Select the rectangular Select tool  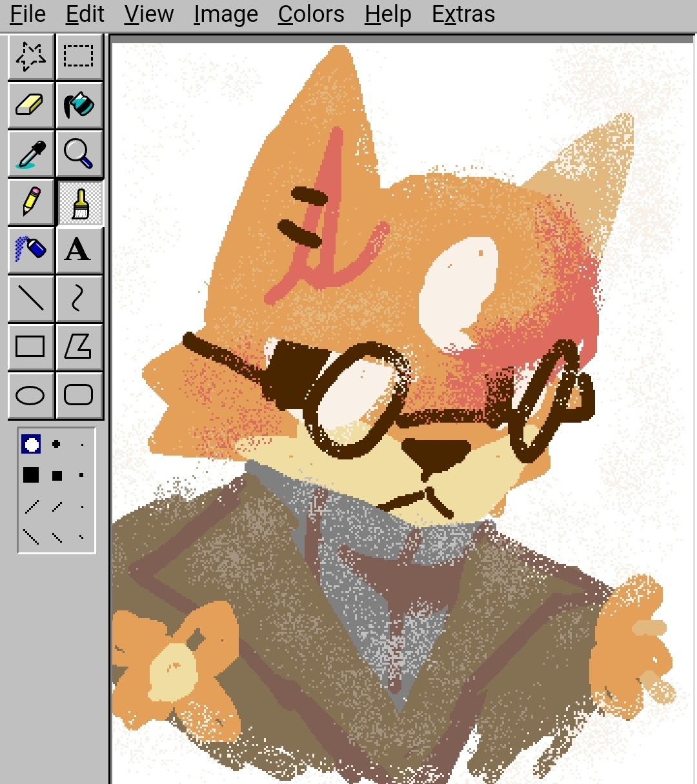coord(79,57)
